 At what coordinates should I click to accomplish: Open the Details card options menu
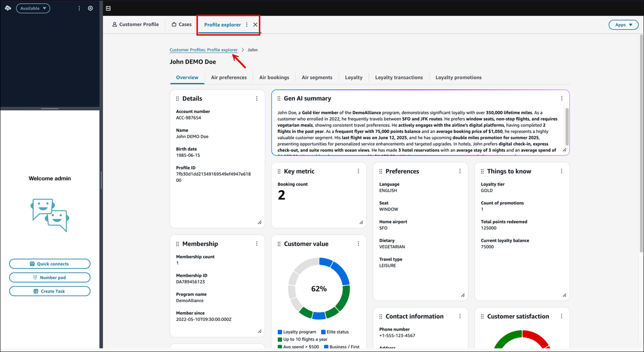(x=257, y=98)
